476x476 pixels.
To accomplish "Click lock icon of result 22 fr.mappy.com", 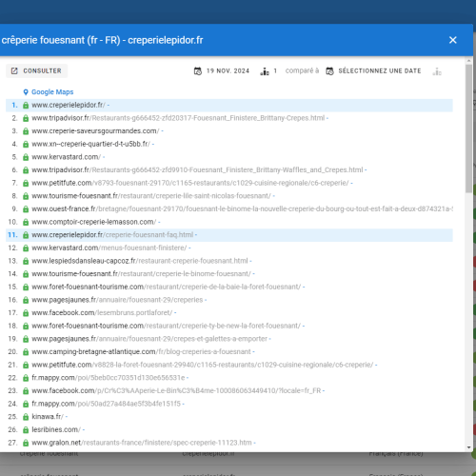I will click(26, 379).
